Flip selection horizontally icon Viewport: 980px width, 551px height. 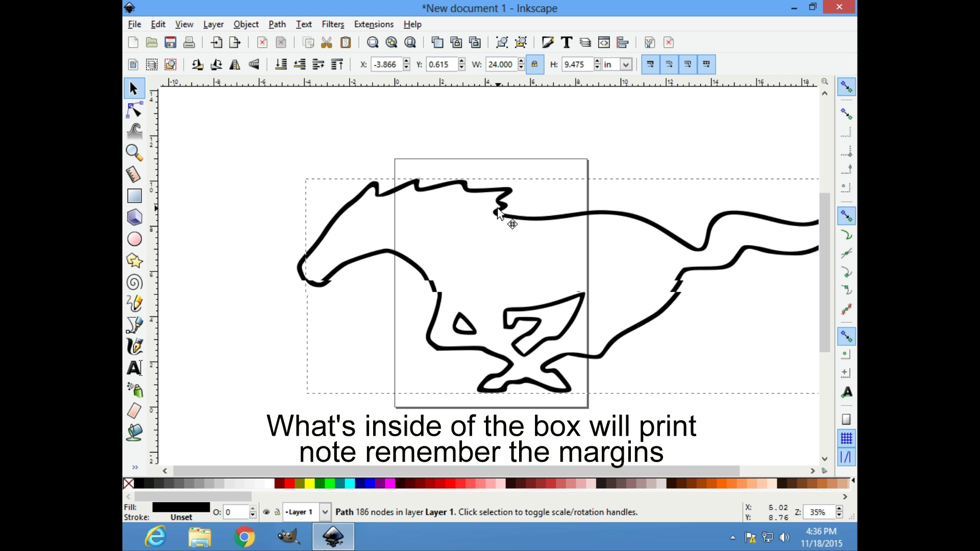tap(235, 64)
